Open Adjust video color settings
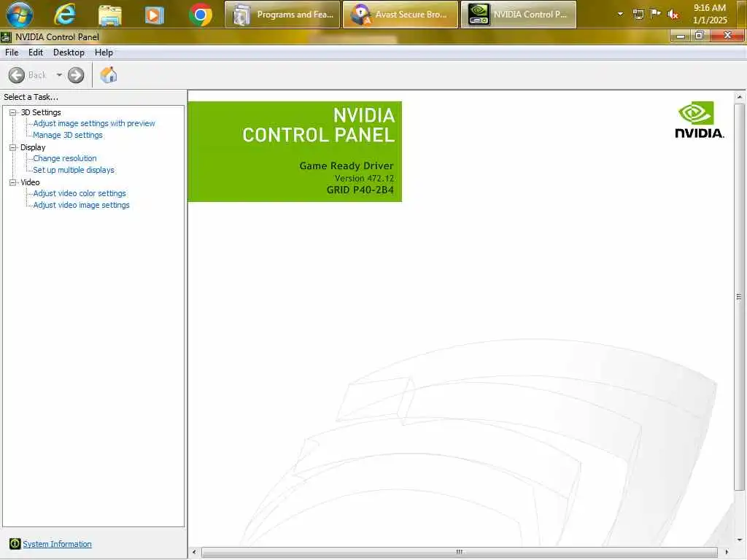 pyautogui.click(x=80, y=193)
